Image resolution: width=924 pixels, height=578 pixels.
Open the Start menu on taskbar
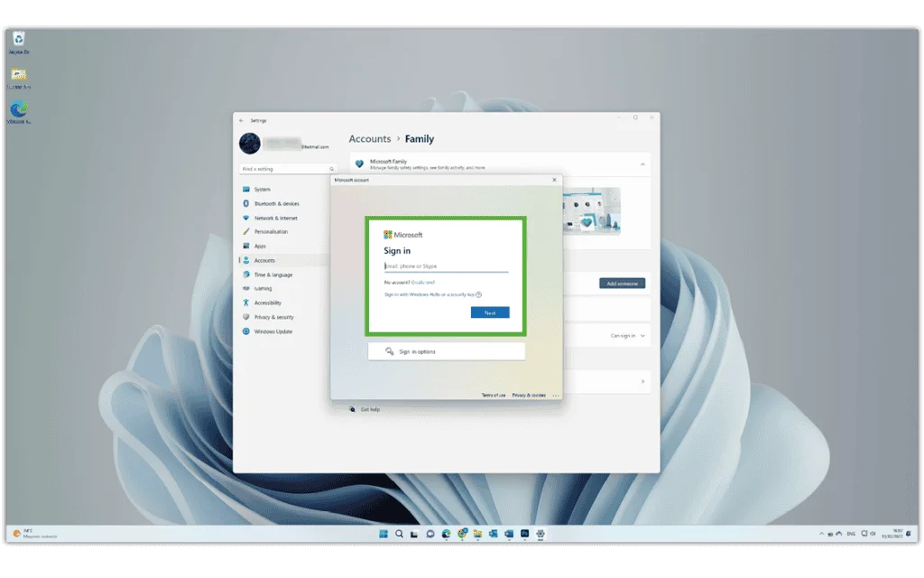tap(383, 534)
